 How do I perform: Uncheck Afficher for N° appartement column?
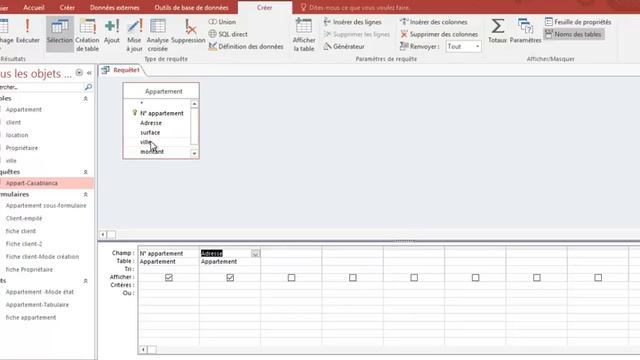point(169,278)
